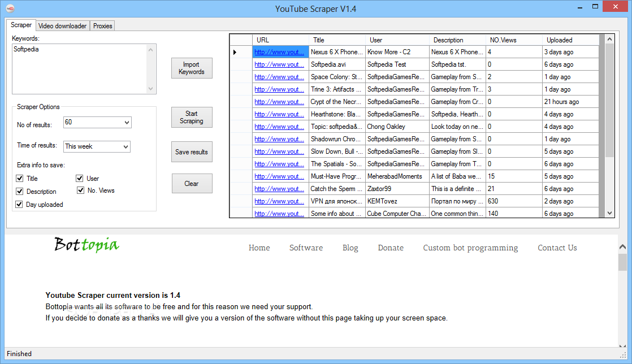
Task: Select the '21 hours ago' uploaded cell
Action: click(571, 102)
